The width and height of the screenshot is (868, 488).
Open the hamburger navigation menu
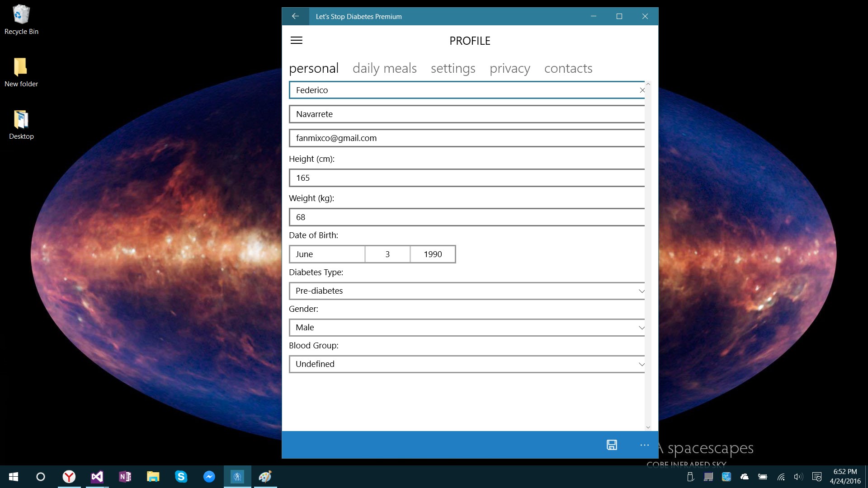pyautogui.click(x=297, y=41)
